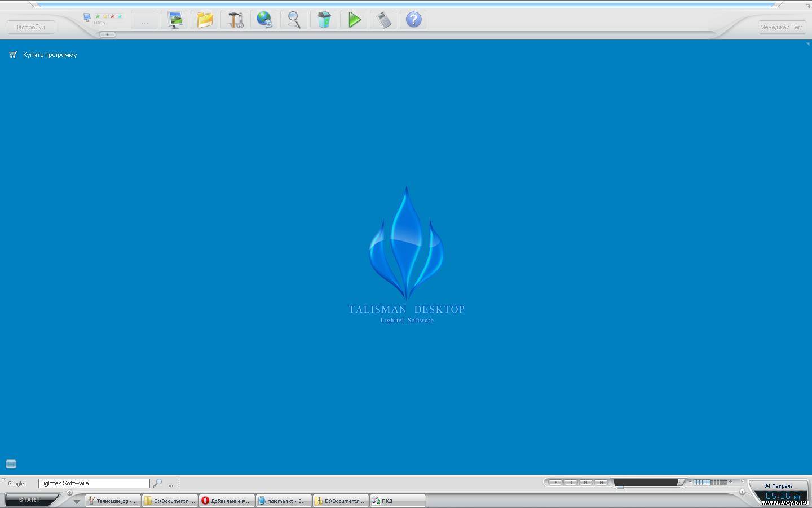Viewport: 812px width, 508px height.
Task: Click the ellipsis toolbar button
Action: pyautogui.click(x=145, y=20)
